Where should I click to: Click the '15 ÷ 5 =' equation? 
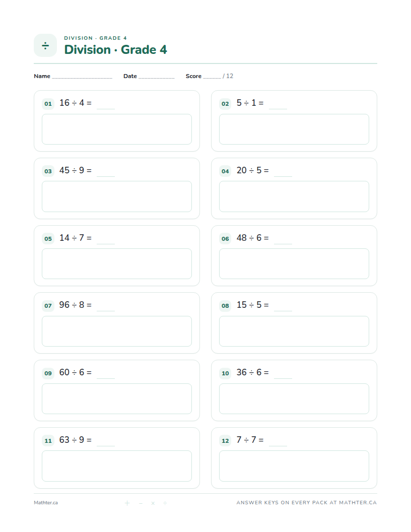253,305
